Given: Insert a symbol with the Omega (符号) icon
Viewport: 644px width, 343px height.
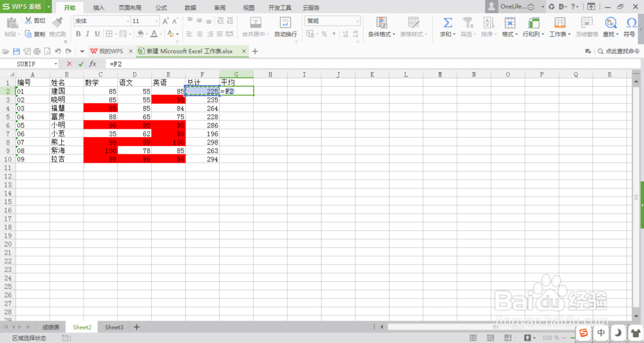Looking at the screenshot, I should 631,23.
